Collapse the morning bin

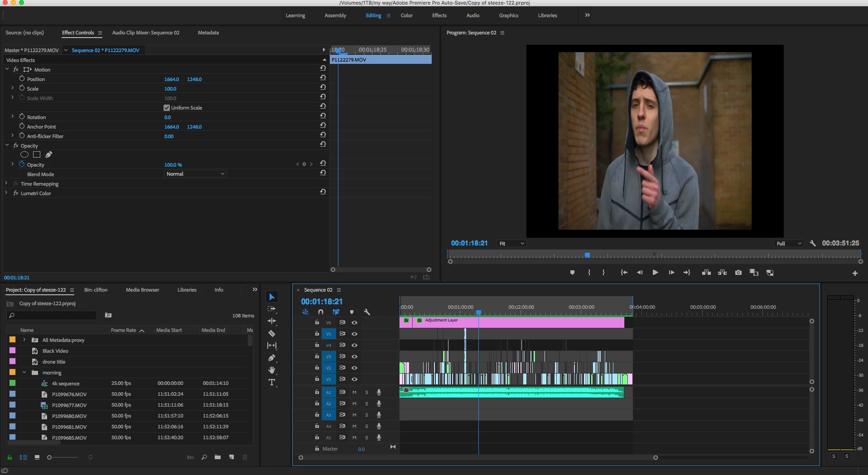(24, 373)
